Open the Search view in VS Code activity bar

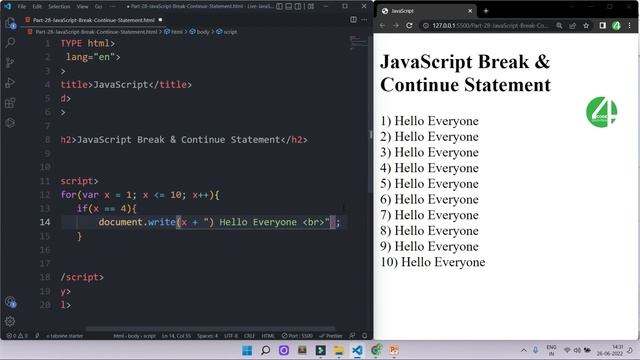10,42
